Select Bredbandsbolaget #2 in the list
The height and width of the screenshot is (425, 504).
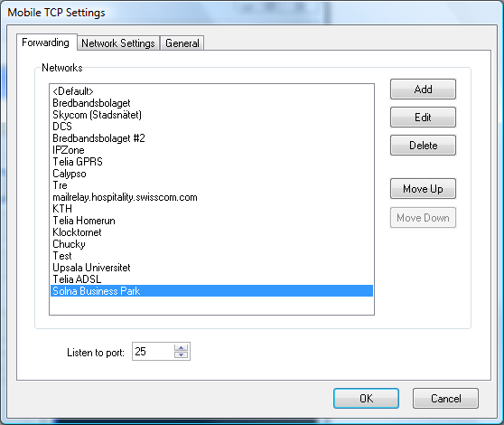point(211,138)
